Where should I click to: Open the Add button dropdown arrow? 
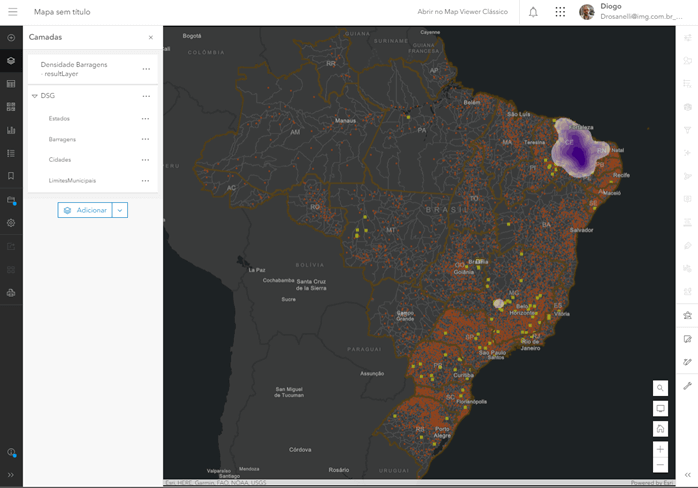[120, 210]
